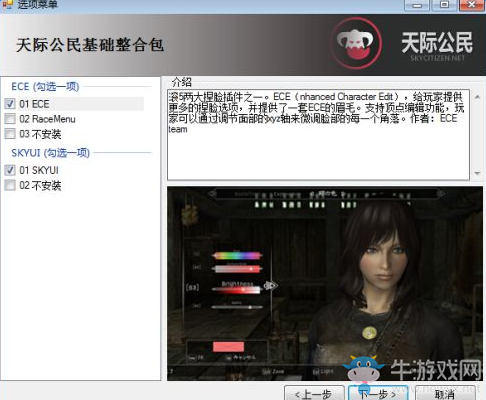Go back with the 上一步 button
Image resolution: width=486 pixels, height=400 pixels.
pyautogui.click(x=314, y=394)
